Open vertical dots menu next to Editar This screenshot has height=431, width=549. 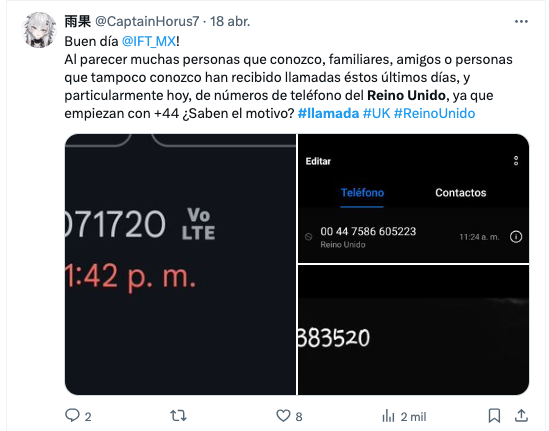[516, 161]
